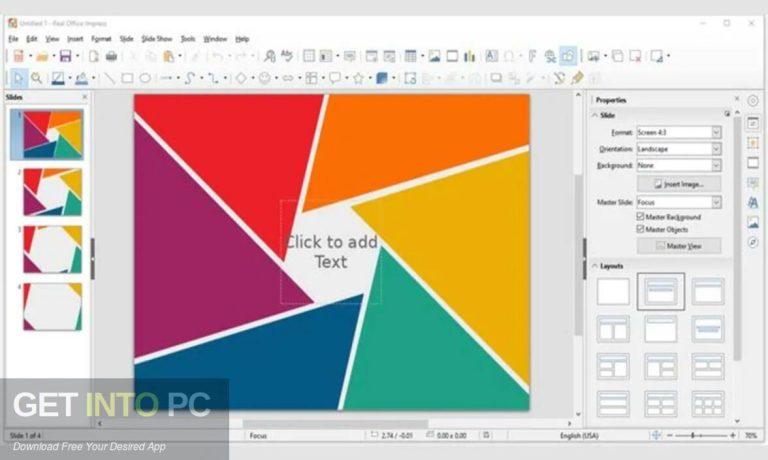Screen dimensions: 768x460
Task: Open the Slide Show menu
Action: tap(157, 39)
